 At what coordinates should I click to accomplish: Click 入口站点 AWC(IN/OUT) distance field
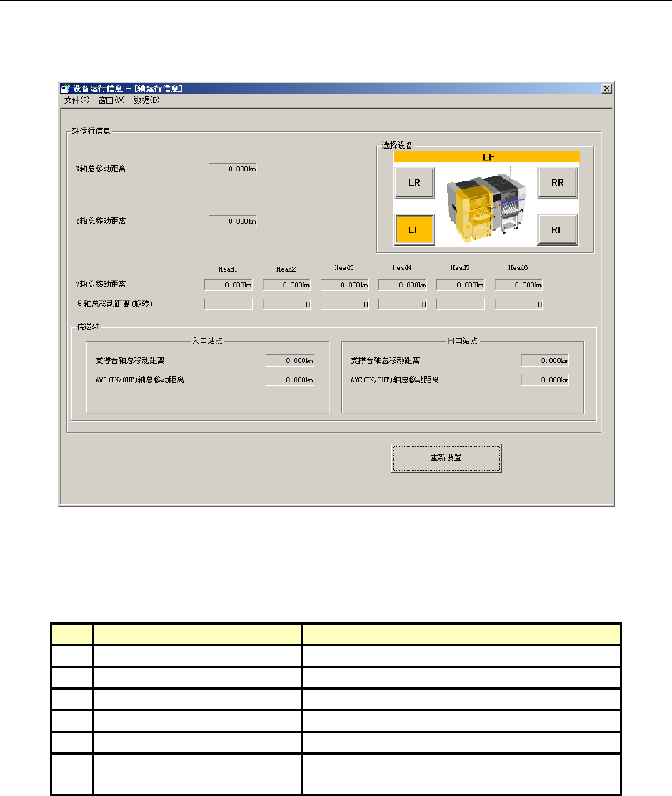(290, 380)
